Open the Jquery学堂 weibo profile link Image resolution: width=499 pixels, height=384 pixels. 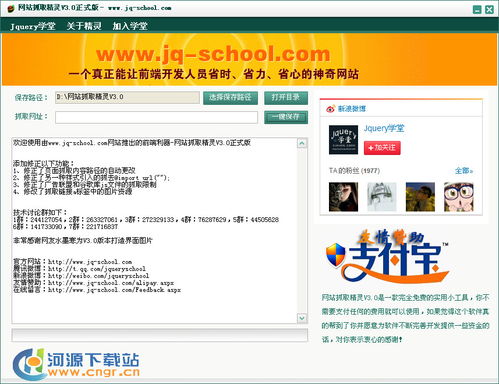coord(384,128)
